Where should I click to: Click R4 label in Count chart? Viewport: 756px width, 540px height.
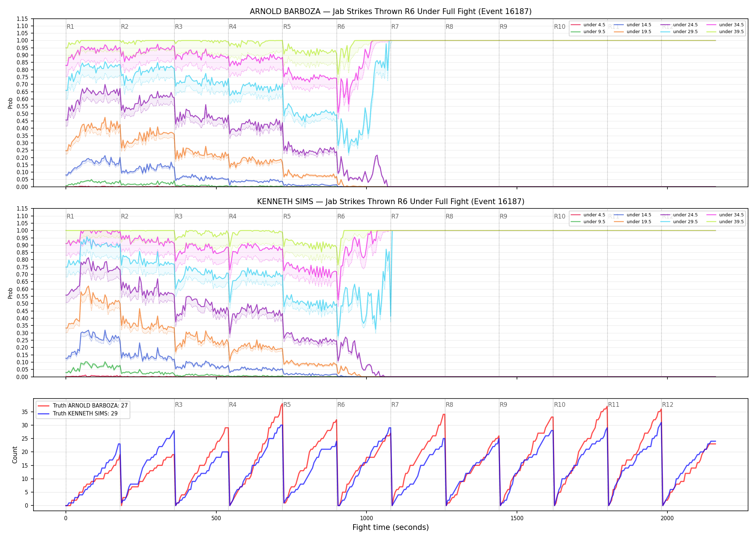click(233, 405)
